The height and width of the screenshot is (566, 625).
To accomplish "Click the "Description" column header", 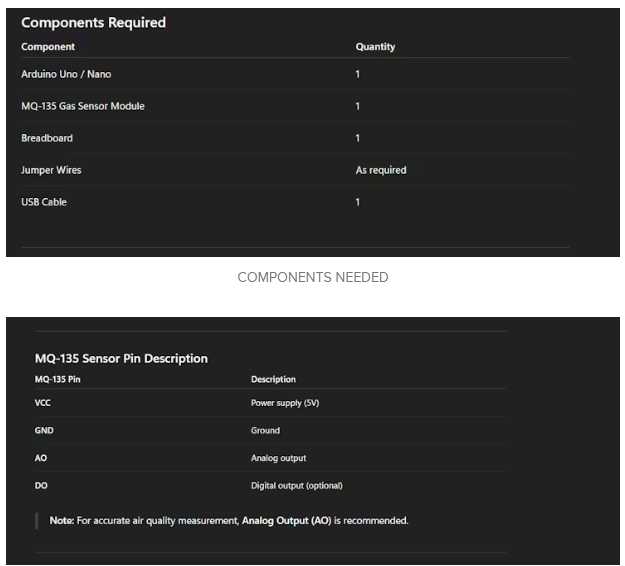I will point(273,380).
